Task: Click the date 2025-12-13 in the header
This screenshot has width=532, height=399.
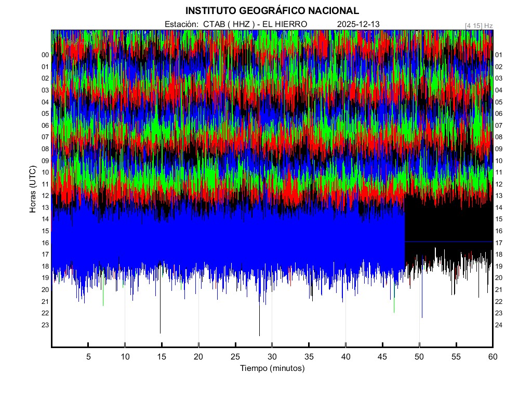Action: coord(358,24)
